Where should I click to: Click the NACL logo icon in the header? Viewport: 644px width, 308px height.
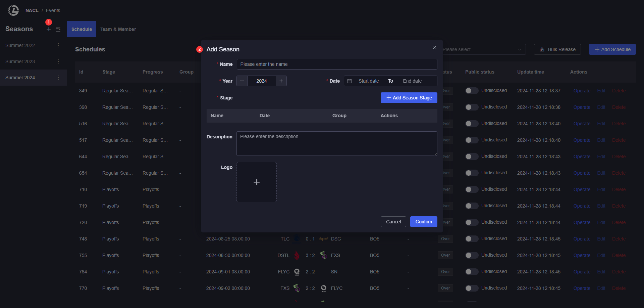(x=13, y=10)
